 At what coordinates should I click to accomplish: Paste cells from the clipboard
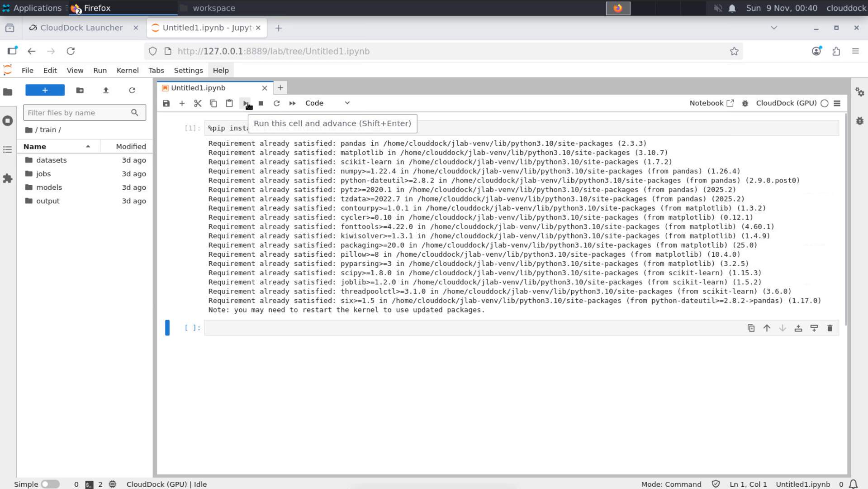click(x=229, y=103)
